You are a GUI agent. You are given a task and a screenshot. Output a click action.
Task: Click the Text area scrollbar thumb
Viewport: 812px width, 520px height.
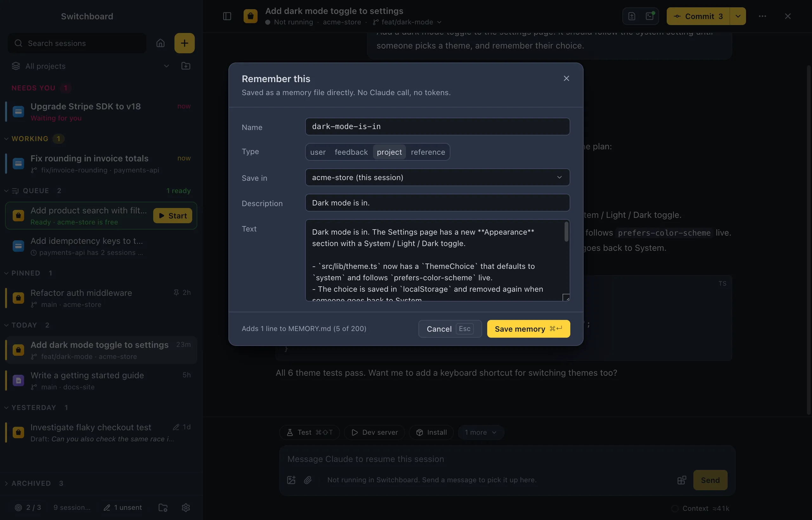pos(566,232)
